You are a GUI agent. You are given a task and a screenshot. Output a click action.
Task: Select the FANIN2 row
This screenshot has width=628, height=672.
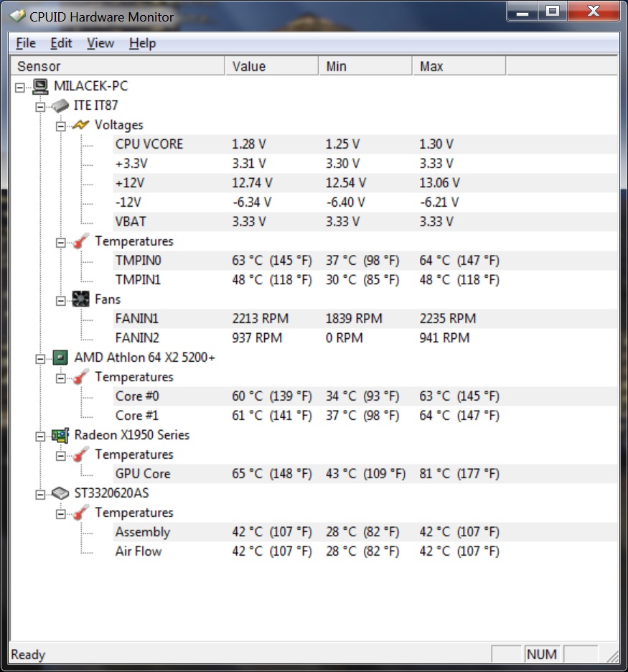pyautogui.click(x=365, y=337)
